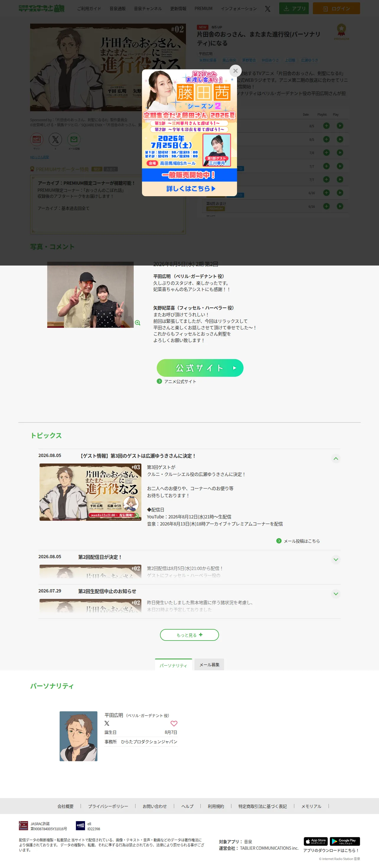Open the ご利用ガイド menu
The height and width of the screenshot is (868, 379).
click(89, 9)
